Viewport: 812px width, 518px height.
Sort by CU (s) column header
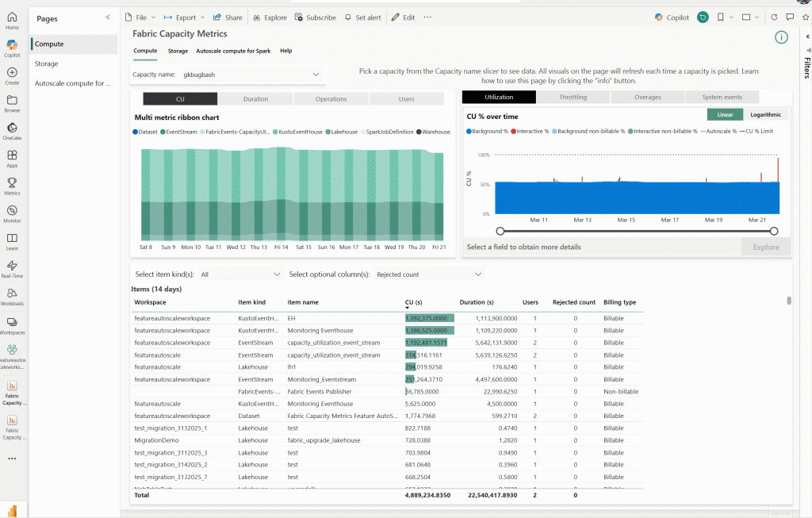point(413,302)
